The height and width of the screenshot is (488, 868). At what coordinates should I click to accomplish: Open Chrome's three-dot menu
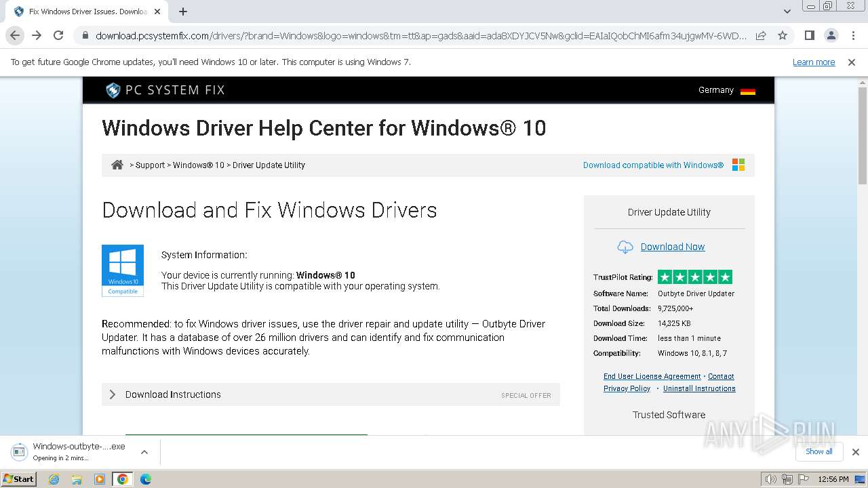click(x=853, y=35)
